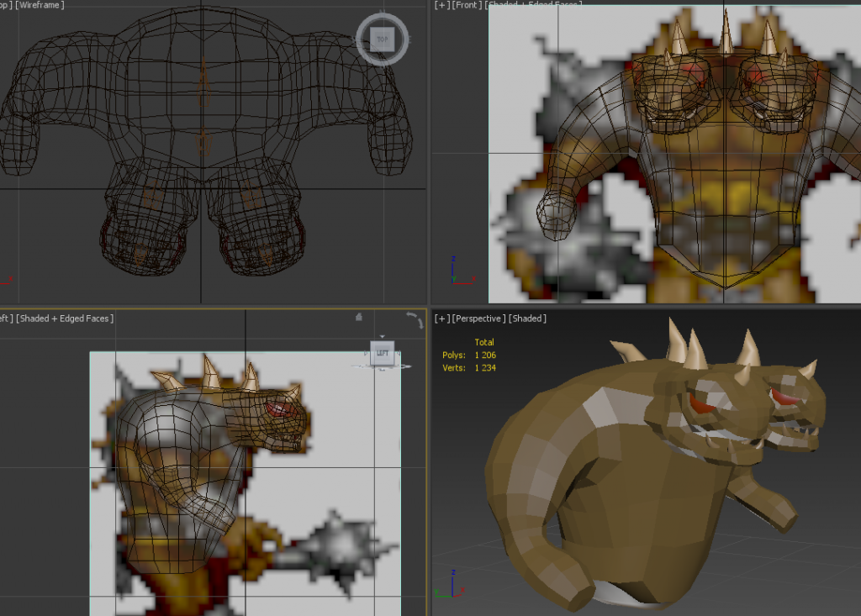Click the 'Polys: 1 206' statistic
Image resolution: width=861 pixels, height=616 pixels.
coord(469,355)
